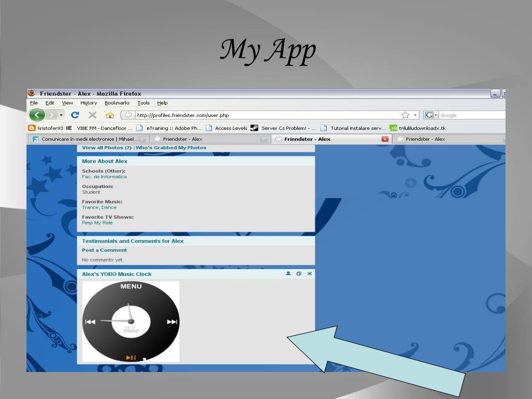
Task: Click the Alex's YOBO Music Clock title
Action: [x=117, y=274]
